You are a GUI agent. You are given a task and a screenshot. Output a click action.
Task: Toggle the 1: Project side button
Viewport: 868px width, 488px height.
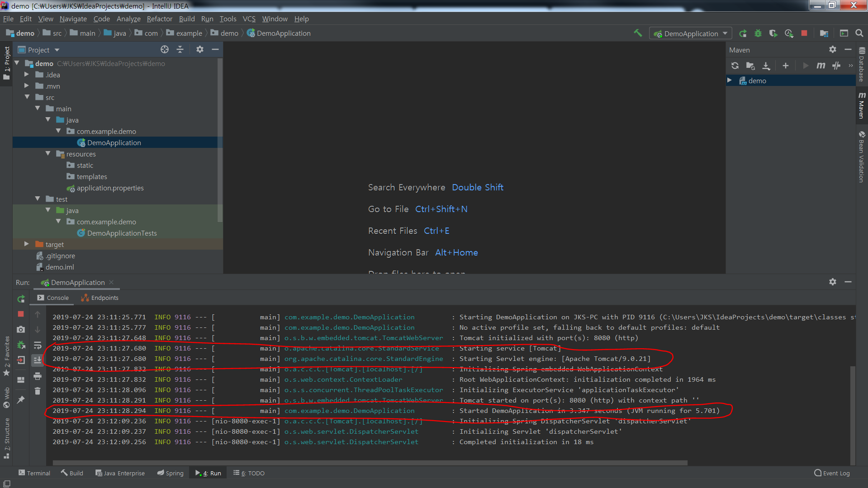point(6,63)
